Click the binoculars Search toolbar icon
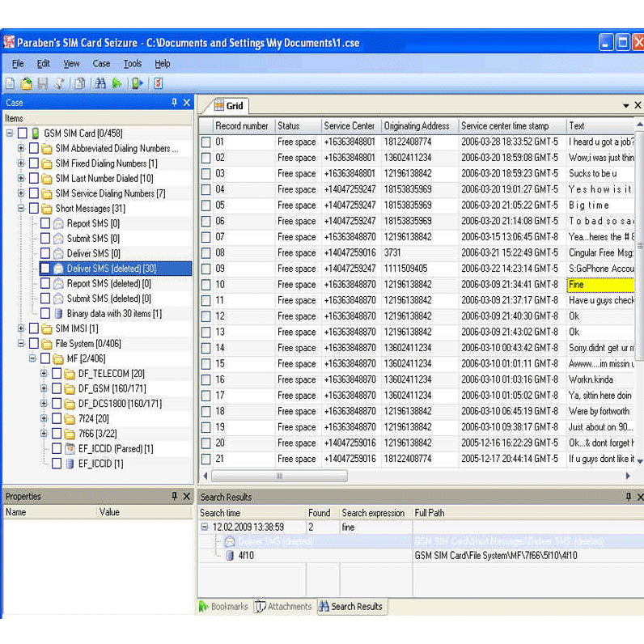The width and height of the screenshot is (644, 644). click(100, 83)
